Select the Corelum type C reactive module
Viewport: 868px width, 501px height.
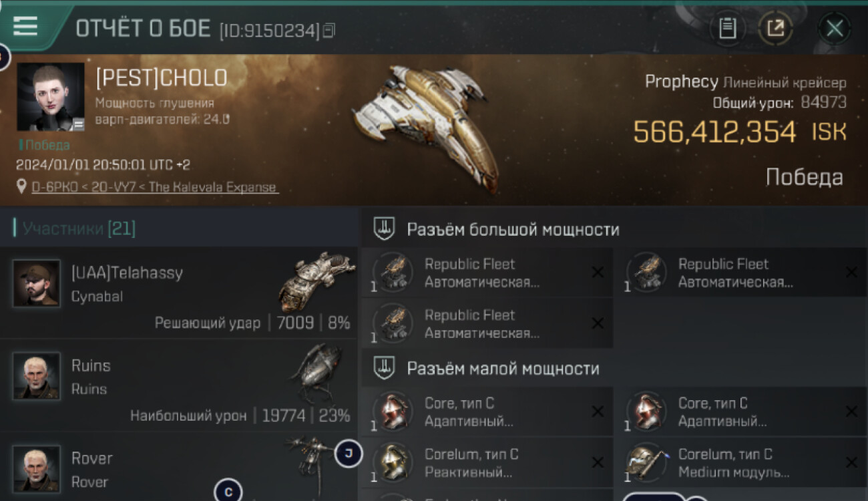tap(487, 463)
